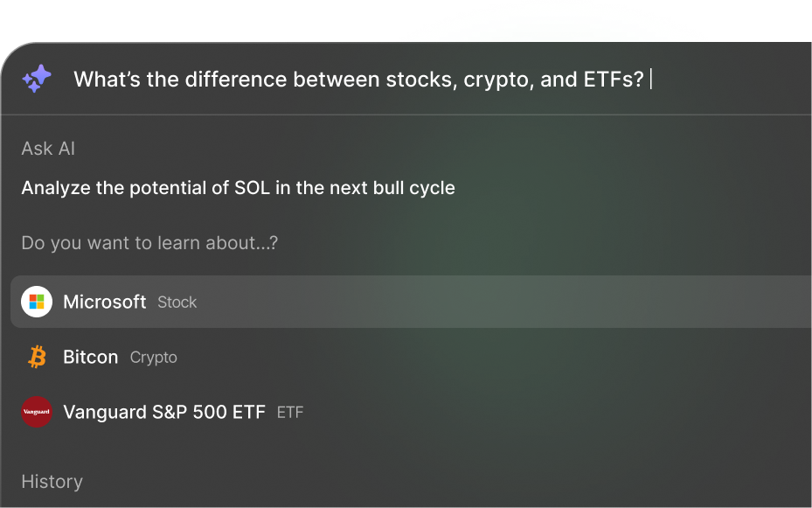The width and height of the screenshot is (812, 508).
Task: Pick the Vanguard S&P 500 ETF name
Action: (163, 412)
